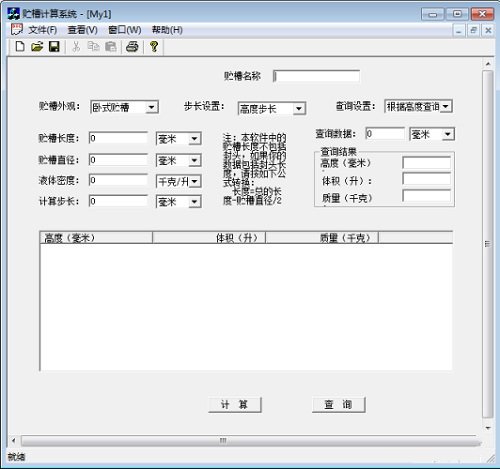Screen dimensions: 500x469
Task: Open a file using the folder icon
Action: click(x=37, y=47)
